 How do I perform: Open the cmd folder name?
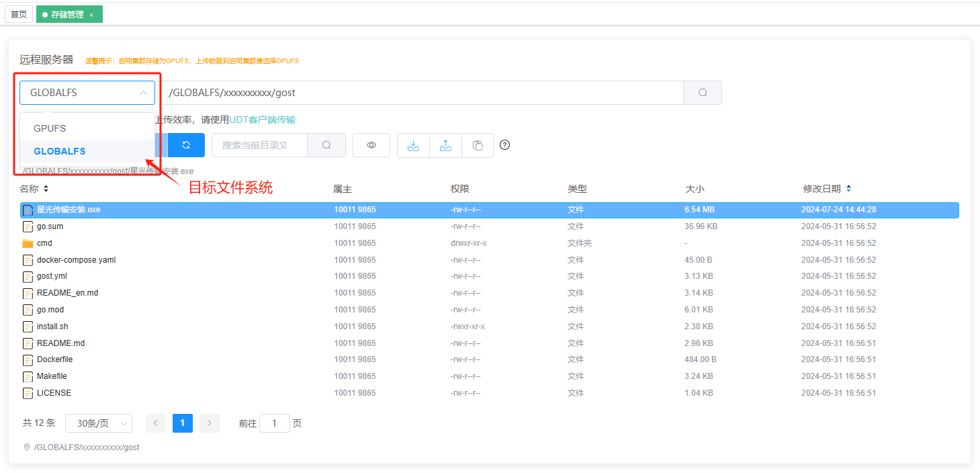pos(44,243)
